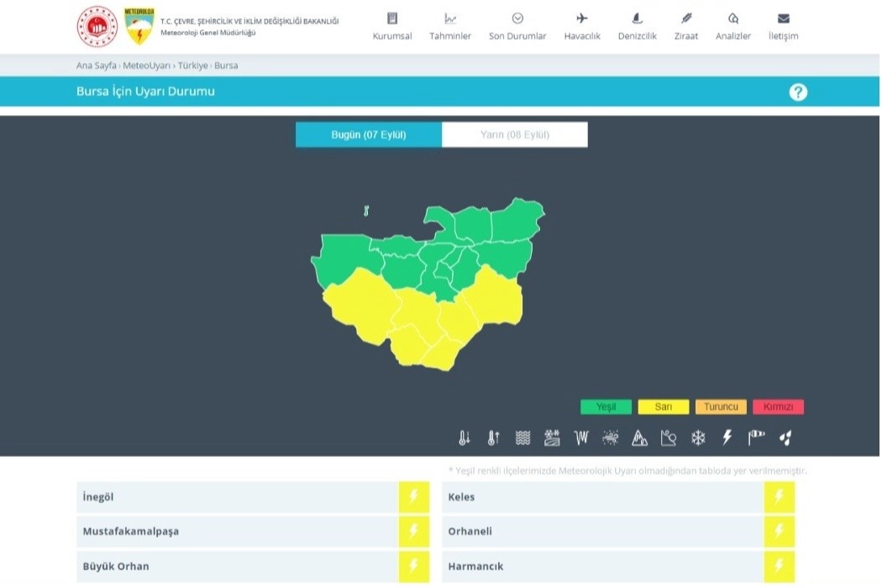Click the thunderstorm lightning icon in legend row
Screen dimensions: 882x588
point(727,438)
